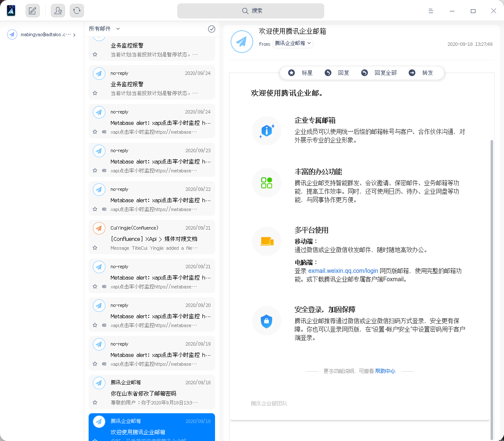Click the attachment clip on the 2020/09/19 Metabase mail

(104, 364)
